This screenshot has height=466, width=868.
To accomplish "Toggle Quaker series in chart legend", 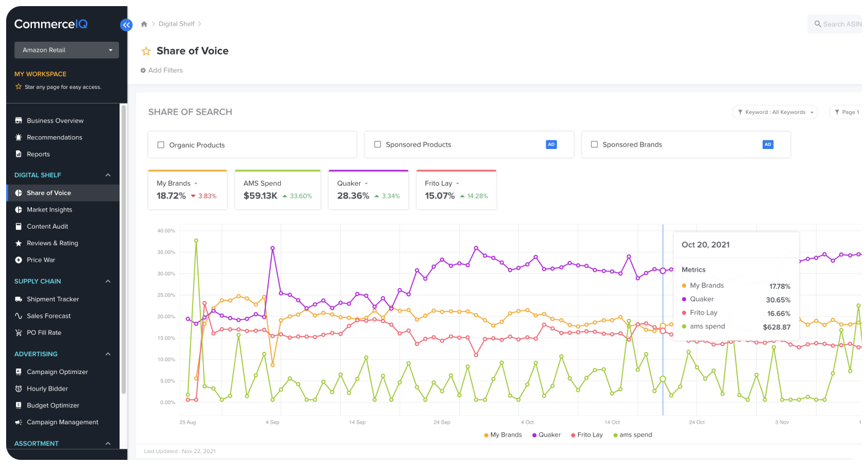I will coord(546,435).
